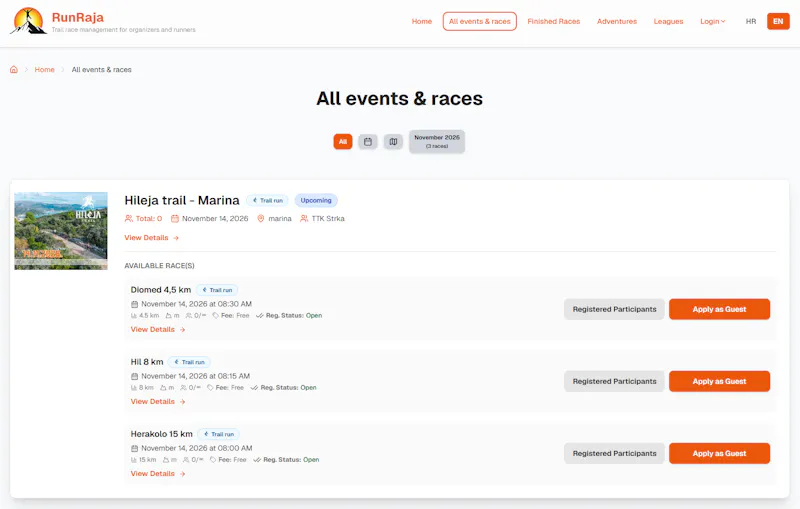800x509 pixels.
Task: Click Trail run tag on Herakolo 15 km
Action: (218, 434)
